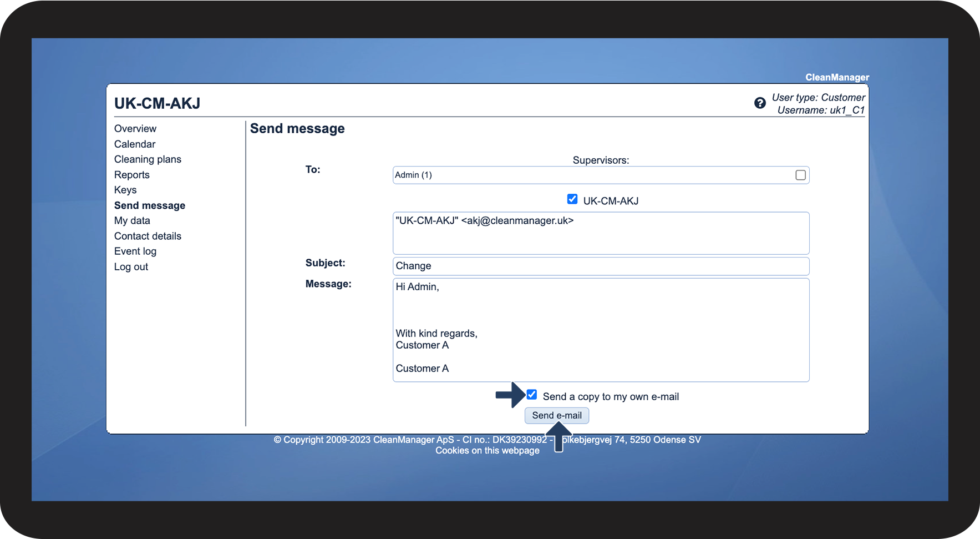Open Keys in the side menu
Screen dimensions: 980x539
click(x=125, y=190)
